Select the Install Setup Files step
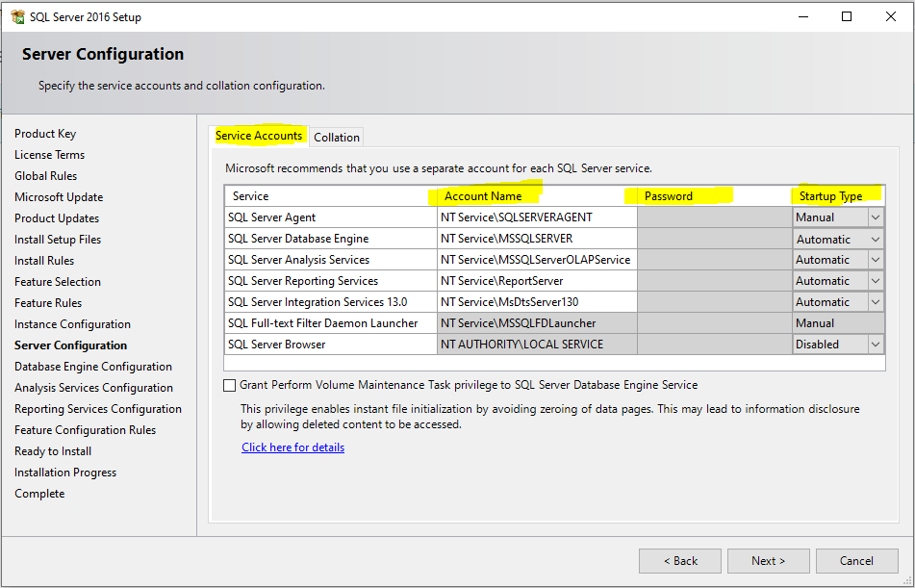 coord(58,240)
